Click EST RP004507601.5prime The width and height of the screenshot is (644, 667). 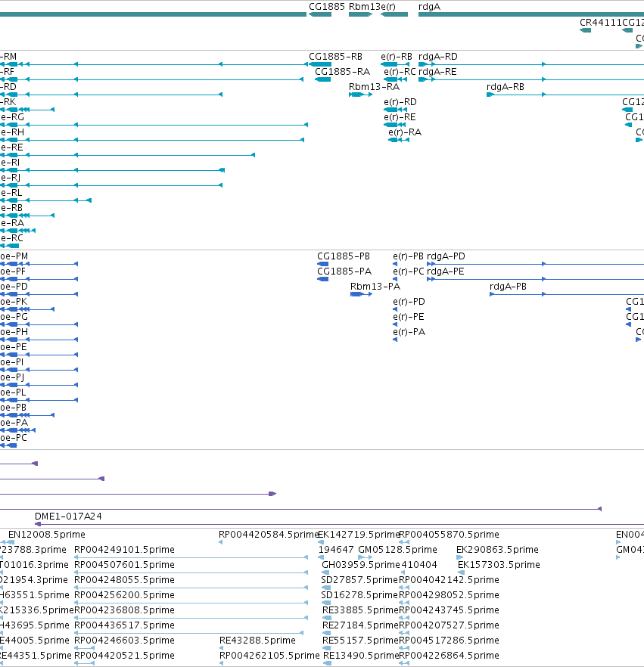(x=124, y=565)
